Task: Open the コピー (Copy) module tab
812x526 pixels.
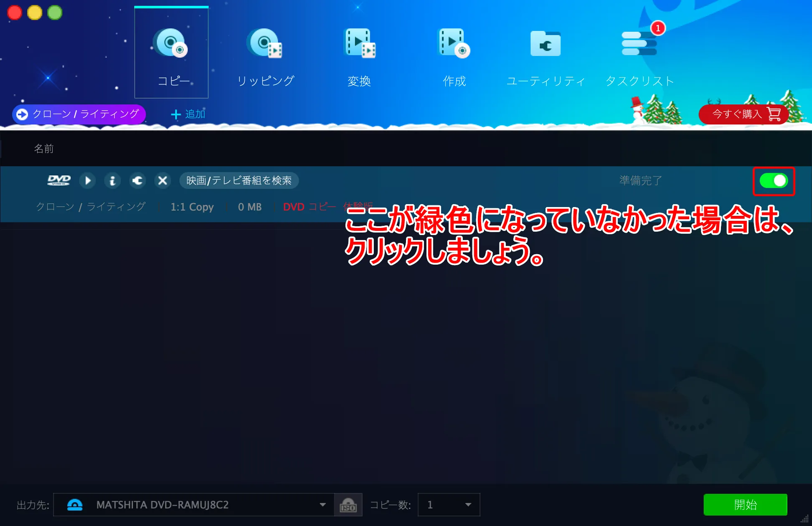Action: (x=171, y=53)
